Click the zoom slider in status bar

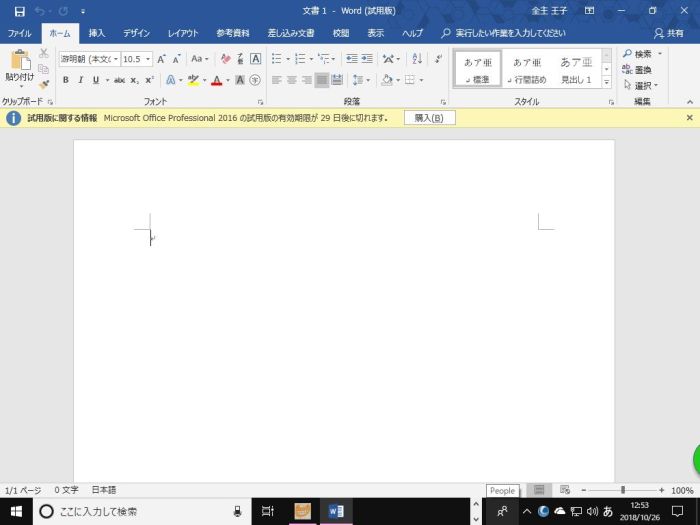(x=623, y=491)
